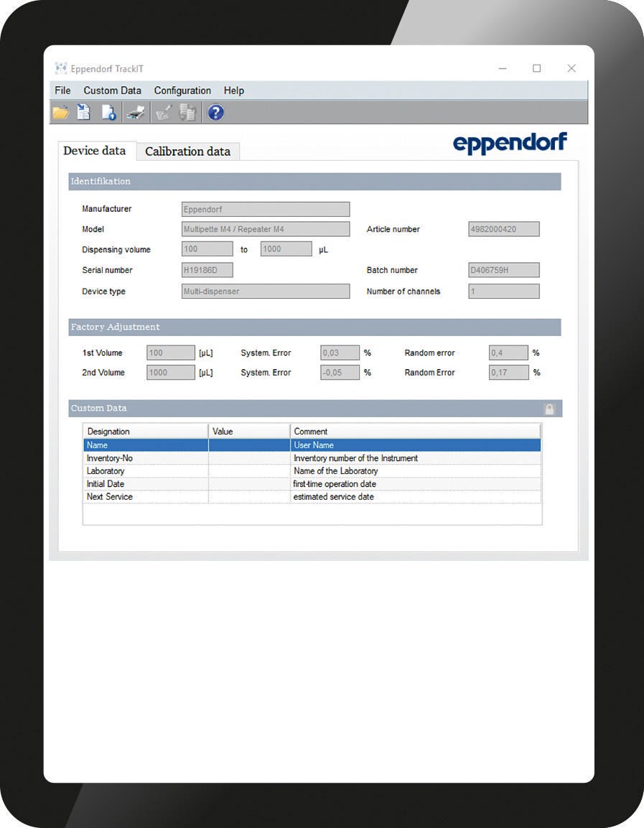Click 'Inventory number of the Instrument' comment

pyautogui.click(x=416, y=458)
